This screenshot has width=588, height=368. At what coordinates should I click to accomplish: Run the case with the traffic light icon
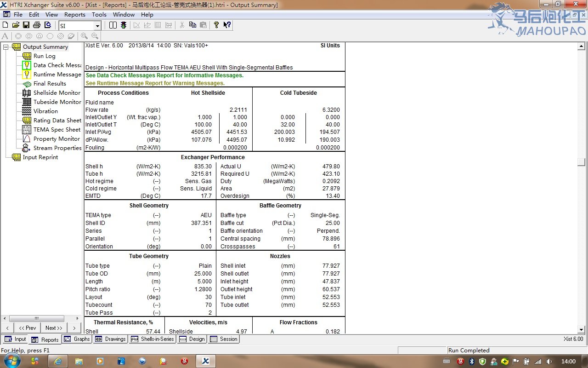[x=124, y=25]
